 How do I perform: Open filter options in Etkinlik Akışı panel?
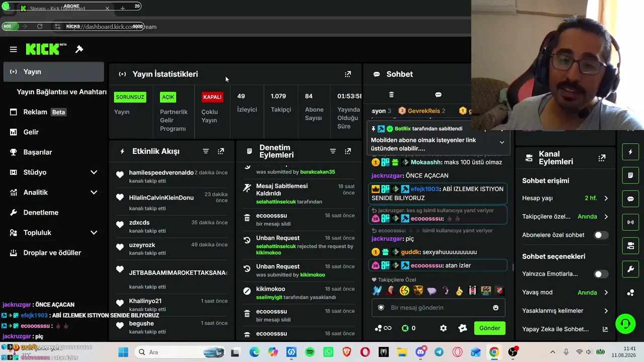tap(206, 151)
